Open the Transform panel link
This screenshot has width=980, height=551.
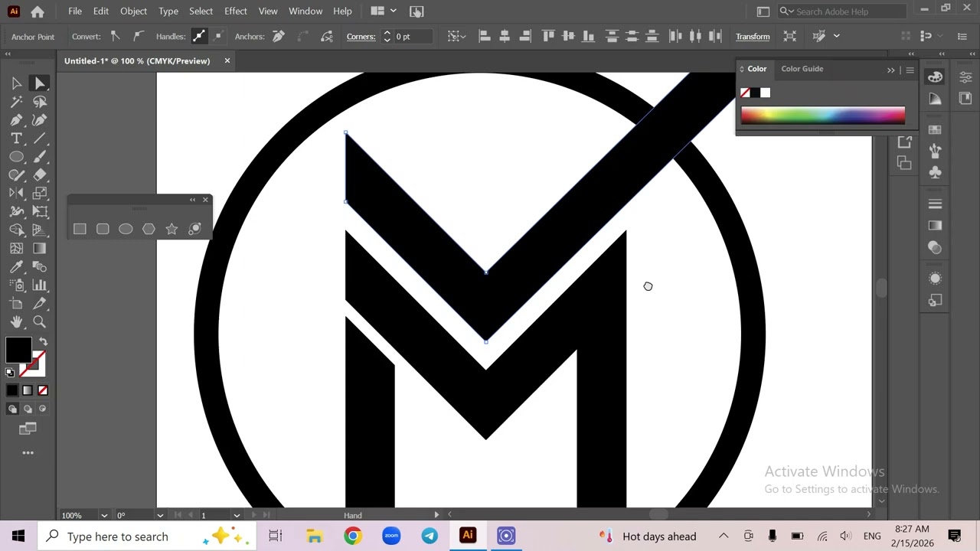(x=753, y=36)
